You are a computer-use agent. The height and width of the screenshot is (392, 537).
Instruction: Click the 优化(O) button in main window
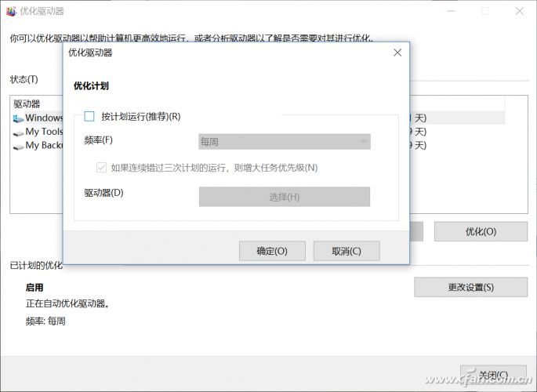tap(481, 231)
